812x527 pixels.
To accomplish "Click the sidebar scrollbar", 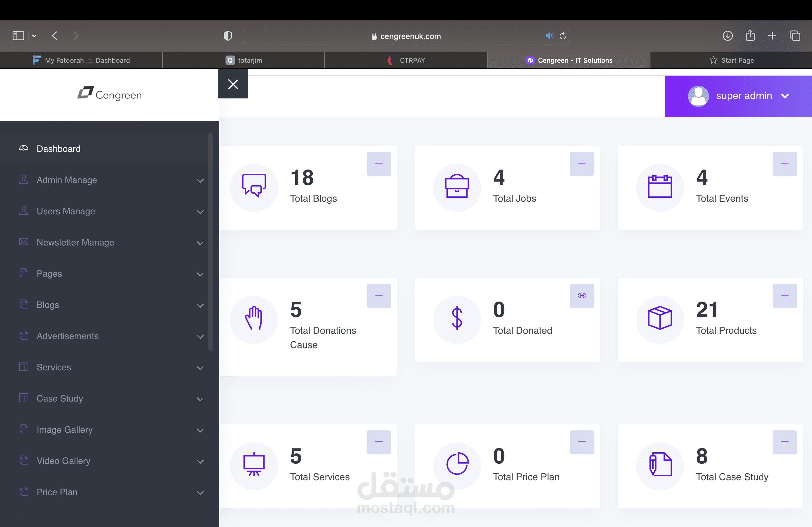I will pyautogui.click(x=211, y=242).
